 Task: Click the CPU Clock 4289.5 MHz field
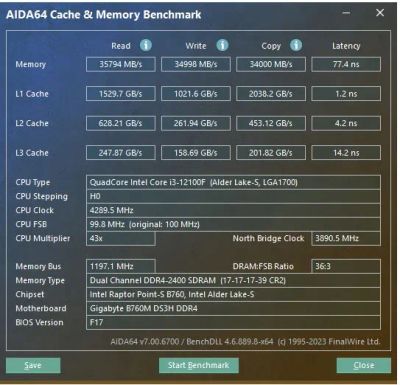pos(233,210)
